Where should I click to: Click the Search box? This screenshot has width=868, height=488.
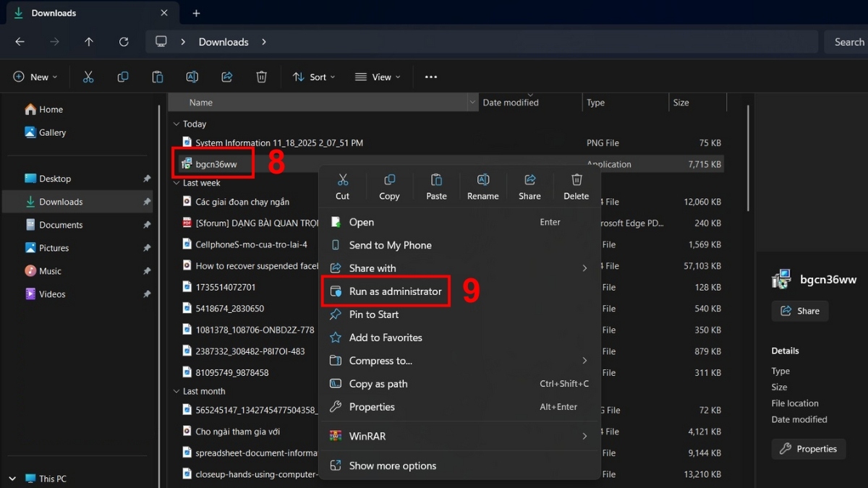point(848,42)
